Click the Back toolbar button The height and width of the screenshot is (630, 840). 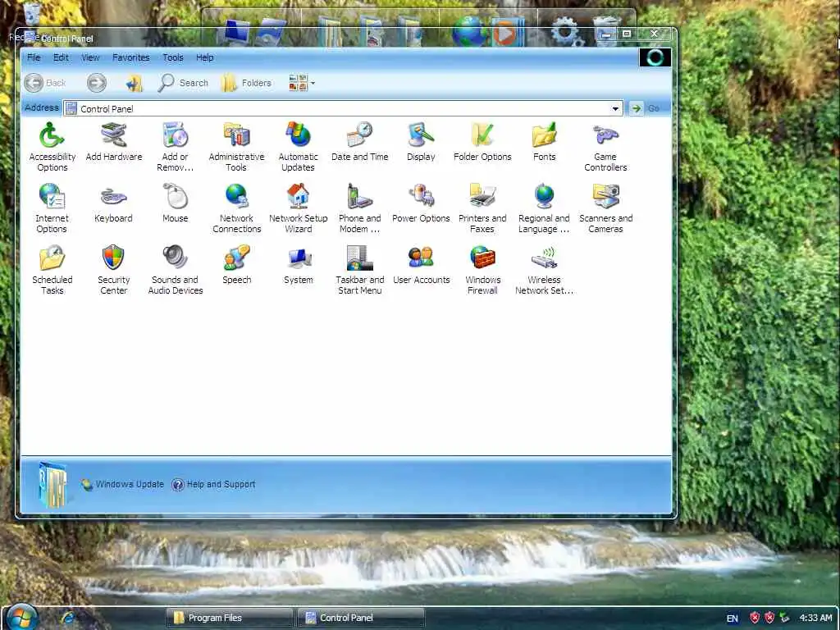point(45,83)
